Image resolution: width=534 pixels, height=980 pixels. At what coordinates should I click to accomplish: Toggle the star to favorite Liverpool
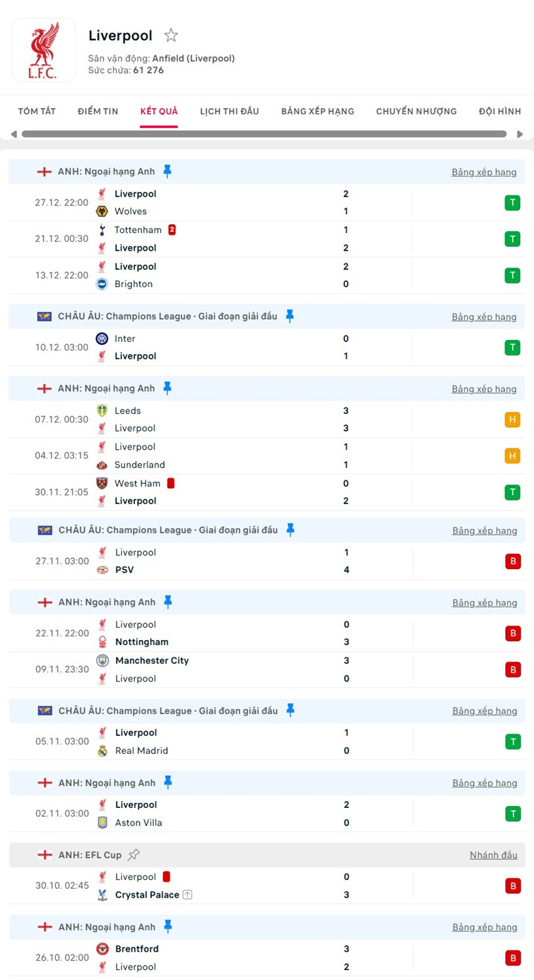pyautogui.click(x=171, y=35)
